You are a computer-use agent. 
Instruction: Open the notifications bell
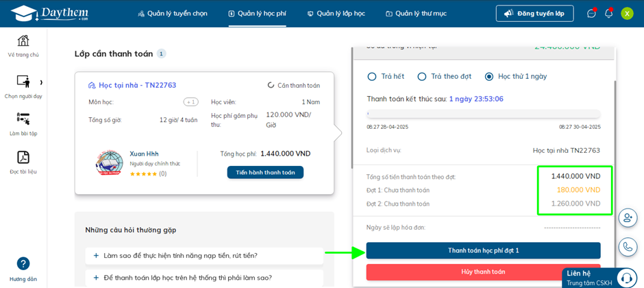point(609,14)
